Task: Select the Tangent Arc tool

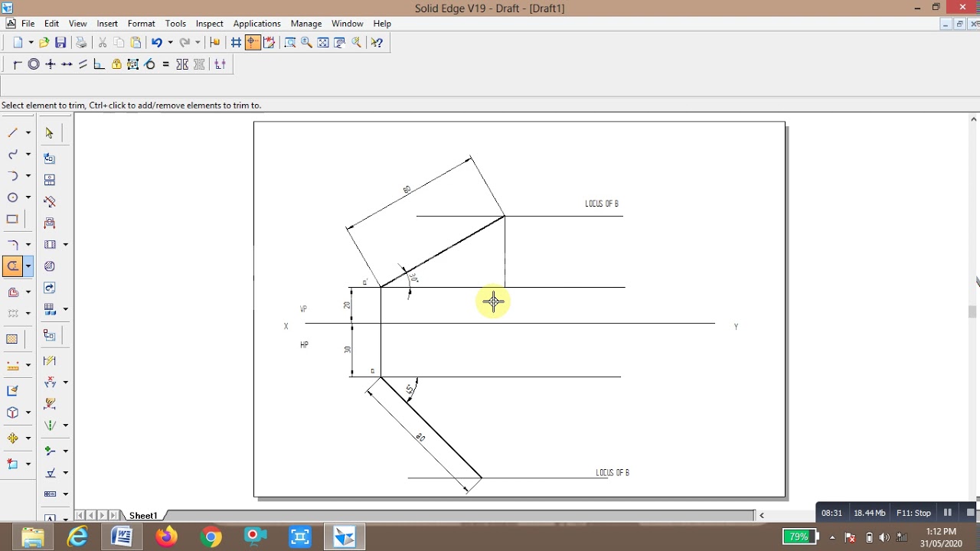Action: click(x=12, y=176)
